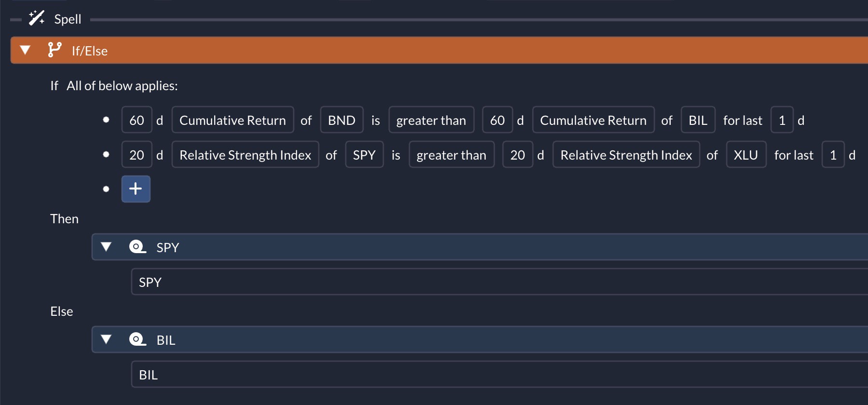
Task: Click the BIL group header under Else
Action: click(x=480, y=339)
